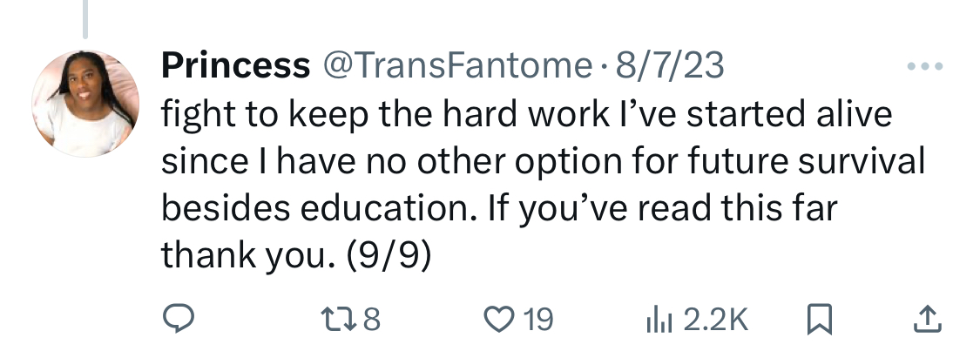Click the retweet count 8
The height and width of the screenshot is (358, 980).
coord(371,320)
